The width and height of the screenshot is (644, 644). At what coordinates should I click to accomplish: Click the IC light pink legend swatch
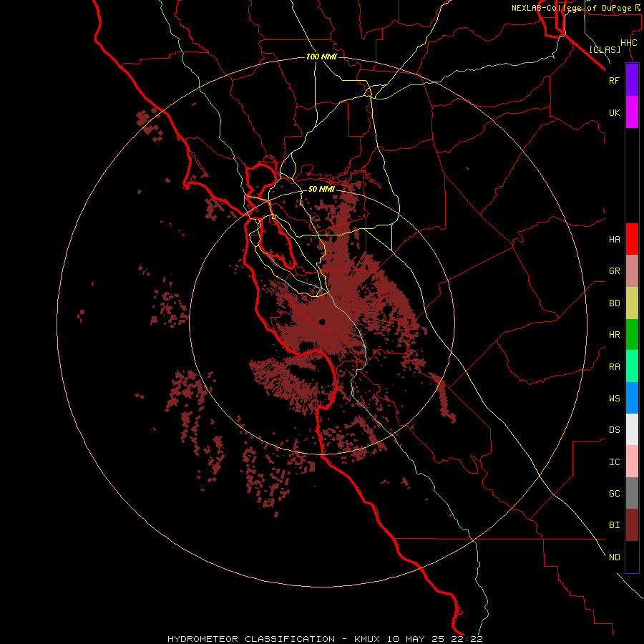click(632, 462)
